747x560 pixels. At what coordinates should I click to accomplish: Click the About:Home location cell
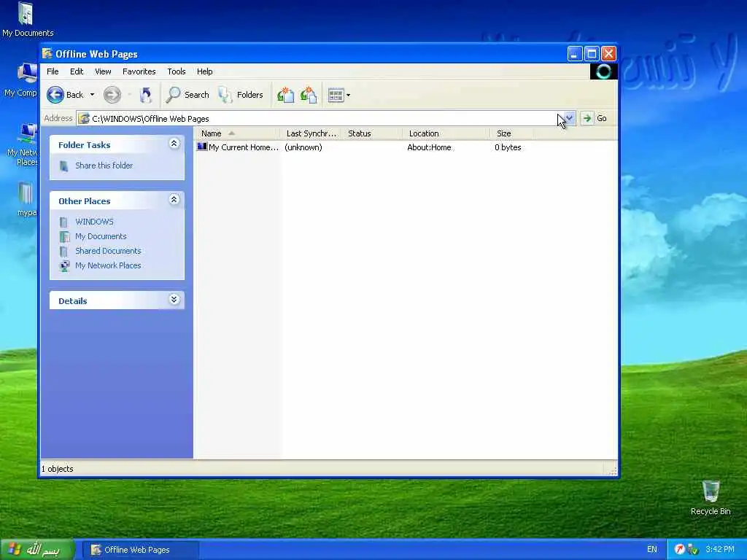[429, 147]
